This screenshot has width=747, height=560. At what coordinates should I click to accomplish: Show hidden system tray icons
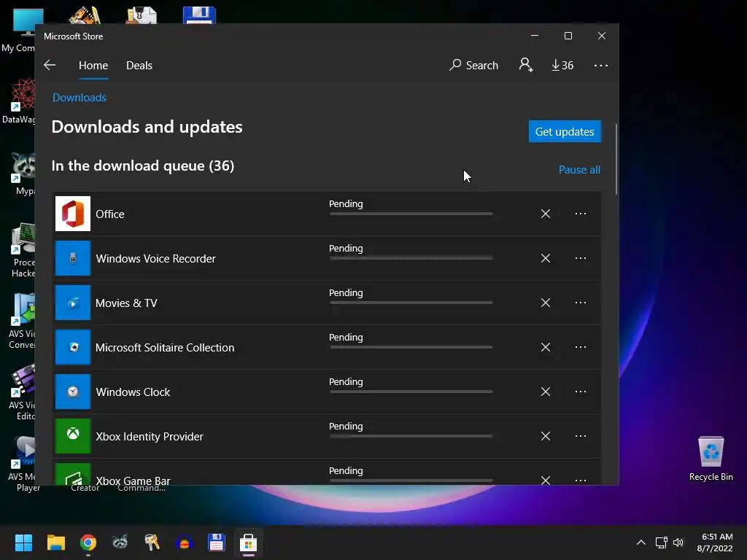coord(641,542)
